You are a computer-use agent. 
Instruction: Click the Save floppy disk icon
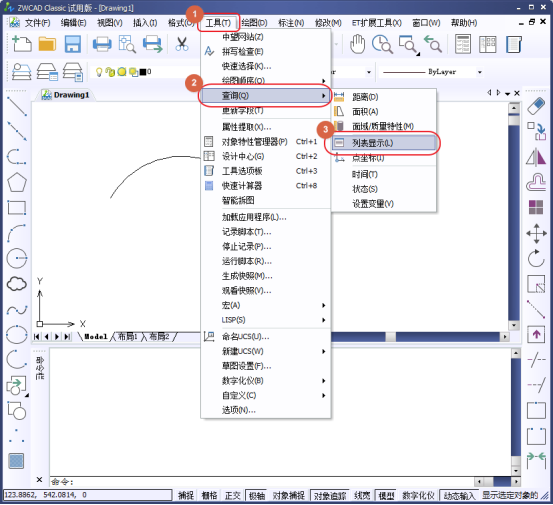(x=73, y=44)
